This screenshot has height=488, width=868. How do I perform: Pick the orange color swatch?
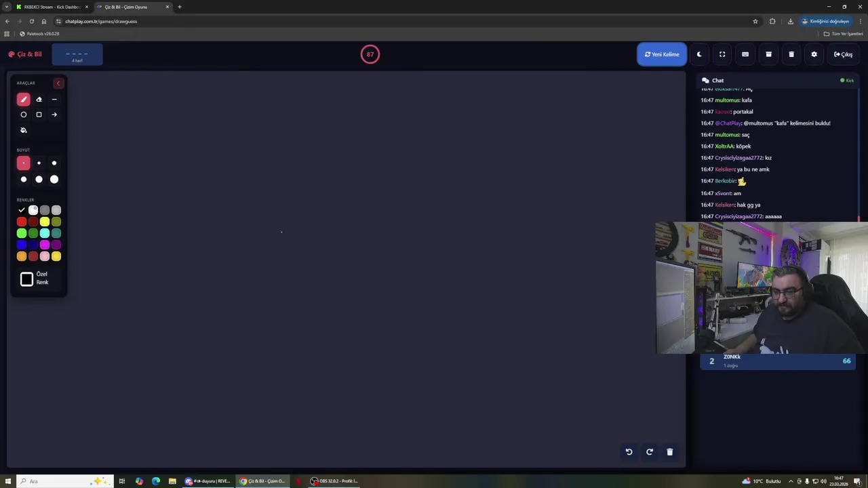point(22,256)
